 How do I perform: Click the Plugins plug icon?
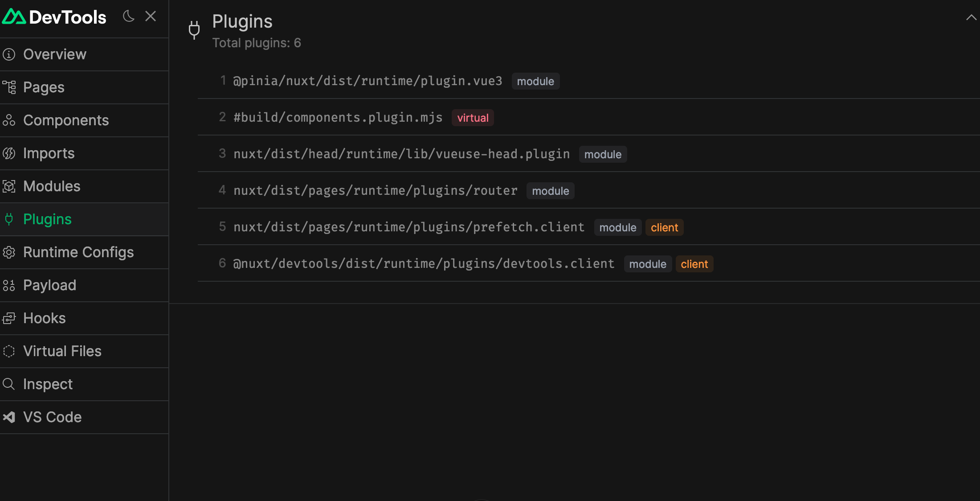click(9, 219)
